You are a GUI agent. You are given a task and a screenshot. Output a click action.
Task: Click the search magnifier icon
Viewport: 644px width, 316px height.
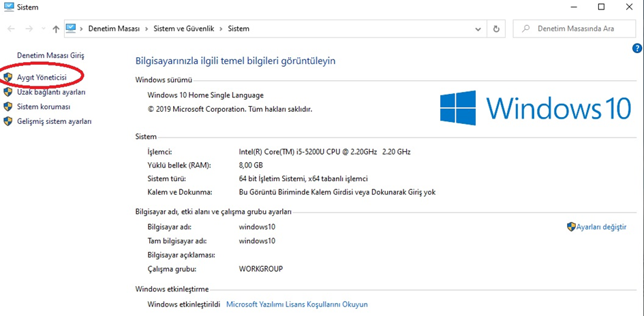(x=525, y=29)
